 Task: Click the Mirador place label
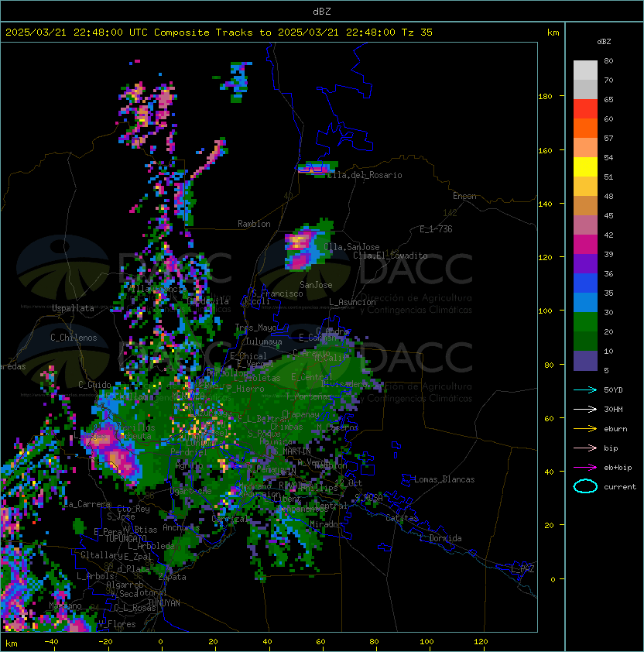327,524
